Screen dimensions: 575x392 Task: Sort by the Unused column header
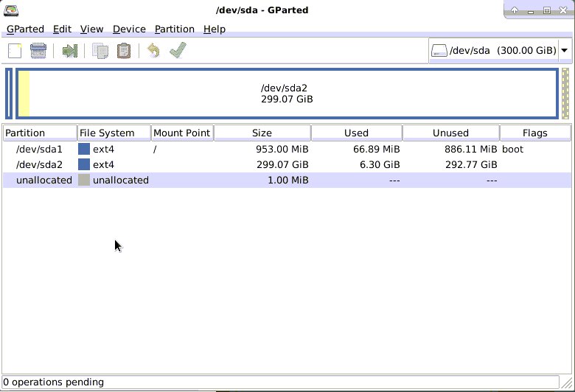[x=450, y=133]
